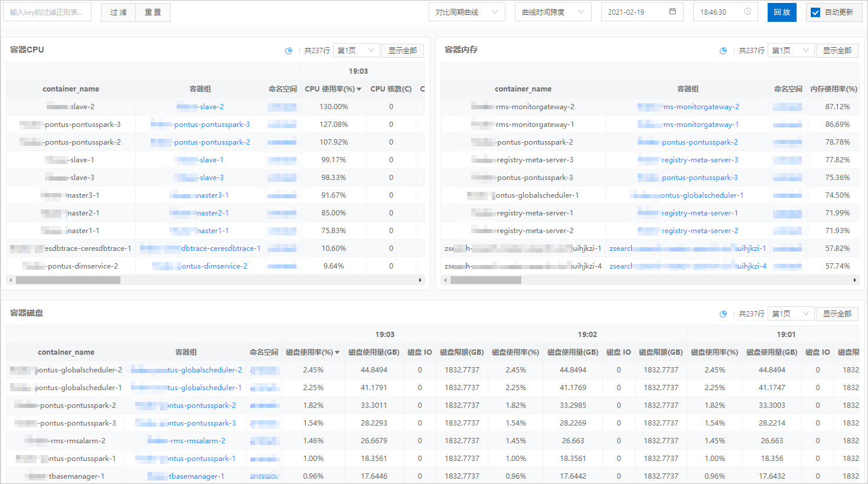Open pontus-pontusspark-3 link in CPU table
Screen dimensions: 868x484
(x=200, y=125)
